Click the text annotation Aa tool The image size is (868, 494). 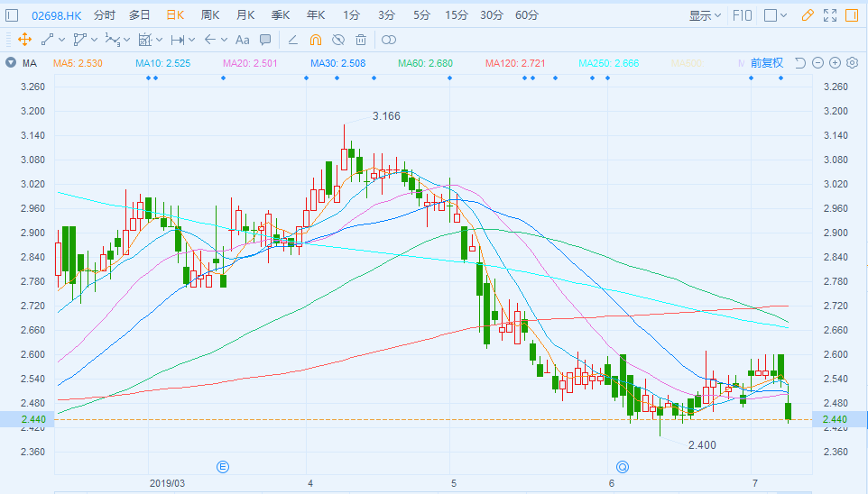[x=242, y=40]
